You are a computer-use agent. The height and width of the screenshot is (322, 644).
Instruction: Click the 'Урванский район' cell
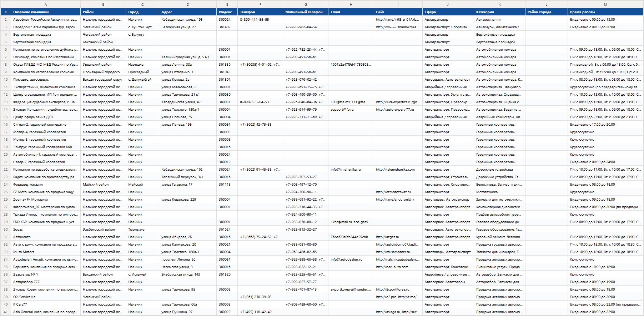pyautogui.click(x=103, y=65)
